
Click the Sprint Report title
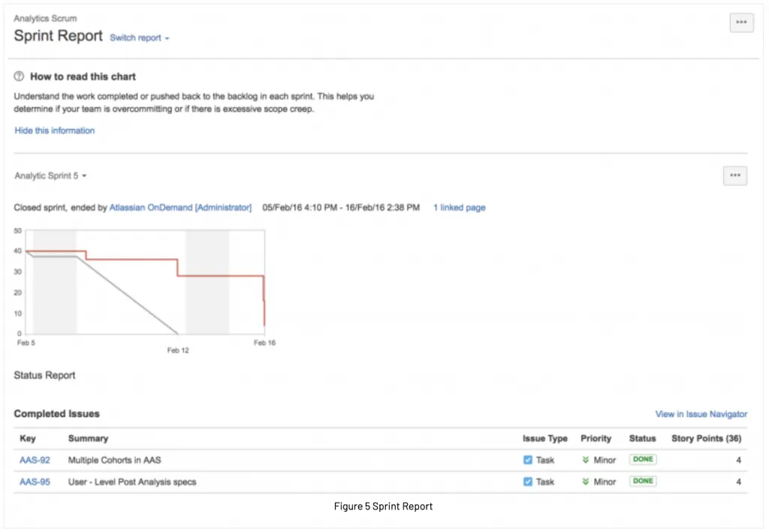pos(58,36)
